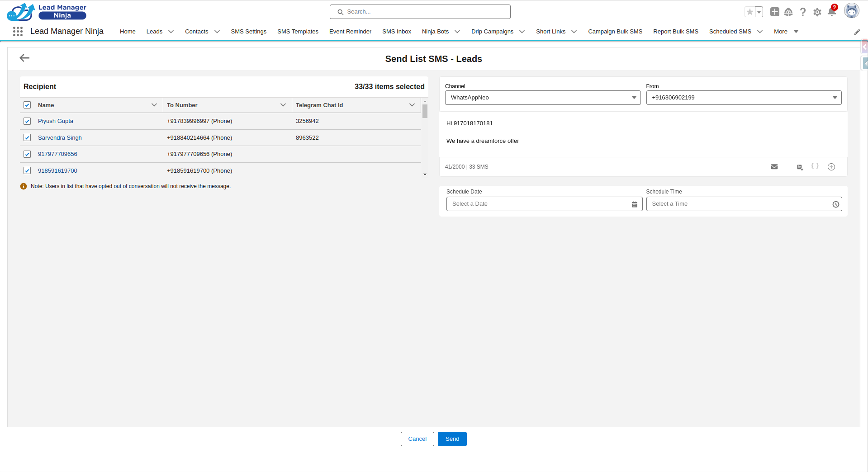This screenshot has width=868, height=472.
Task: Open the From number dropdown
Action: pyautogui.click(x=744, y=98)
